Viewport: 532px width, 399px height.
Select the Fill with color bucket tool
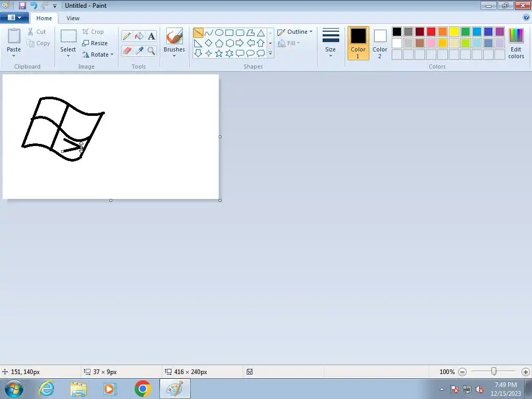pyautogui.click(x=139, y=36)
